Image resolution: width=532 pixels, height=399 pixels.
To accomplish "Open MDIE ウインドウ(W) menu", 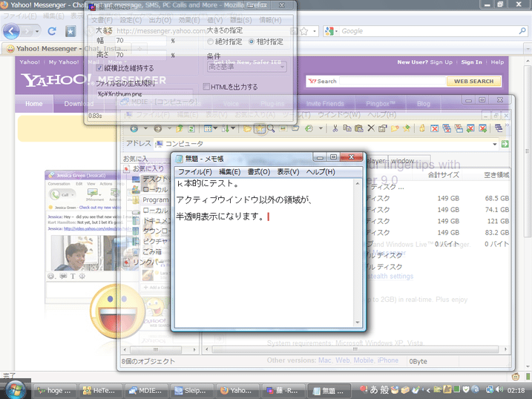I will tap(339, 115).
